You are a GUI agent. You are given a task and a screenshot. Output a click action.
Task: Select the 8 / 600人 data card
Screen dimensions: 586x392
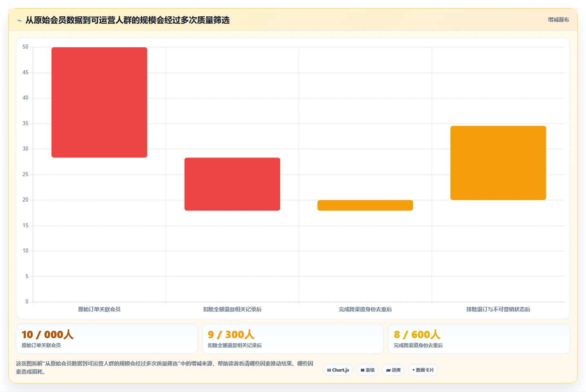tap(479, 339)
